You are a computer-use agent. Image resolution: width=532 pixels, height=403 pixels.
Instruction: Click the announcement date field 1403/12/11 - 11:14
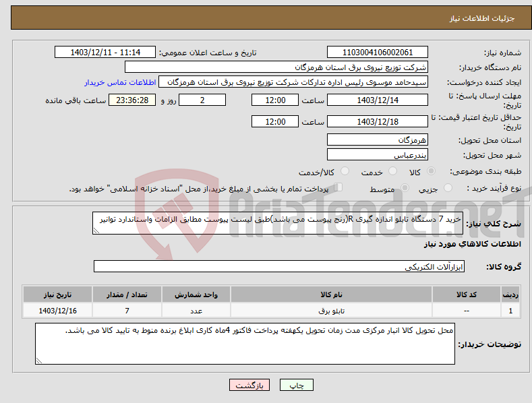pyautogui.click(x=105, y=53)
